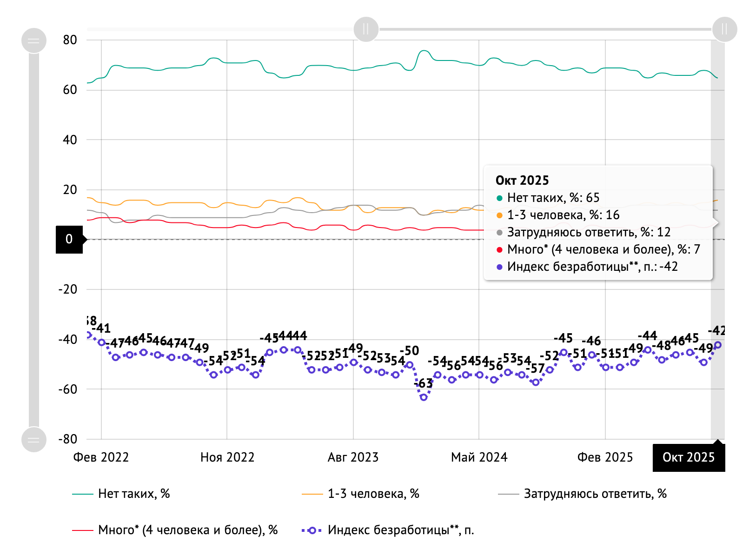Screen dimensions: 756x550
Task: Hide 'Много* (4 человека и более)' series
Action: tap(187, 530)
